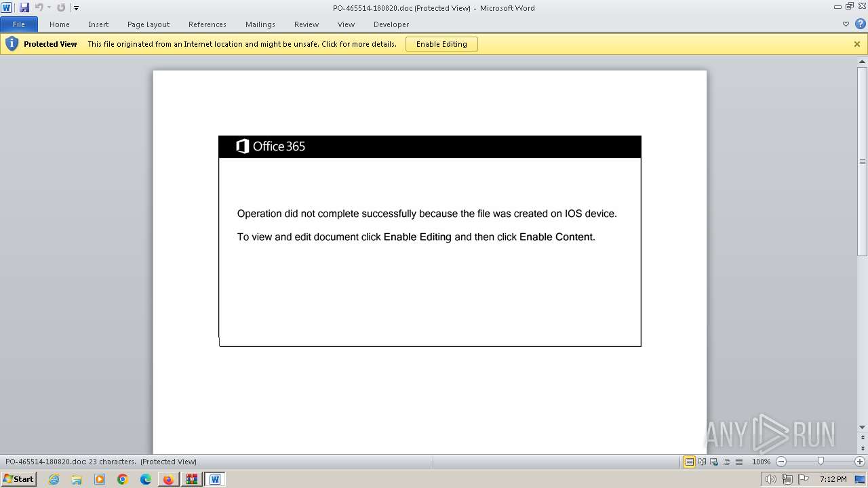Click the 'Enable Content' bold text in document
The image size is (868, 488).
click(x=556, y=237)
